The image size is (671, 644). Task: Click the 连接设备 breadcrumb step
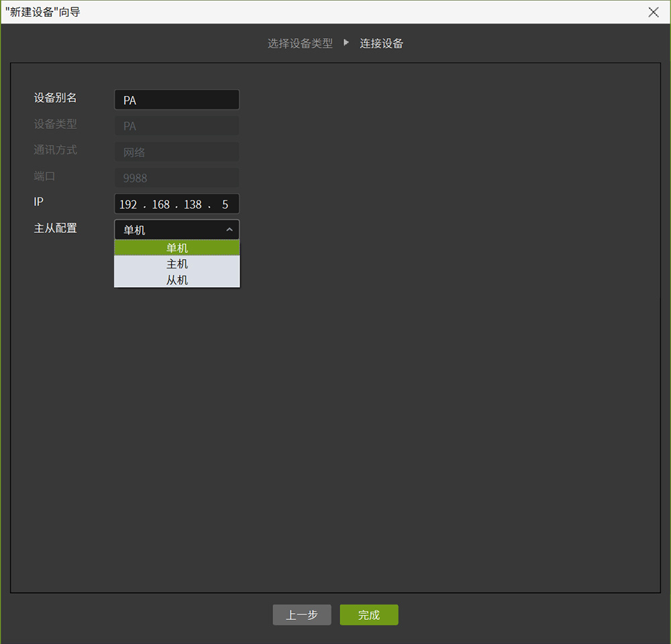pyautogui.click(x=381, y=44)
